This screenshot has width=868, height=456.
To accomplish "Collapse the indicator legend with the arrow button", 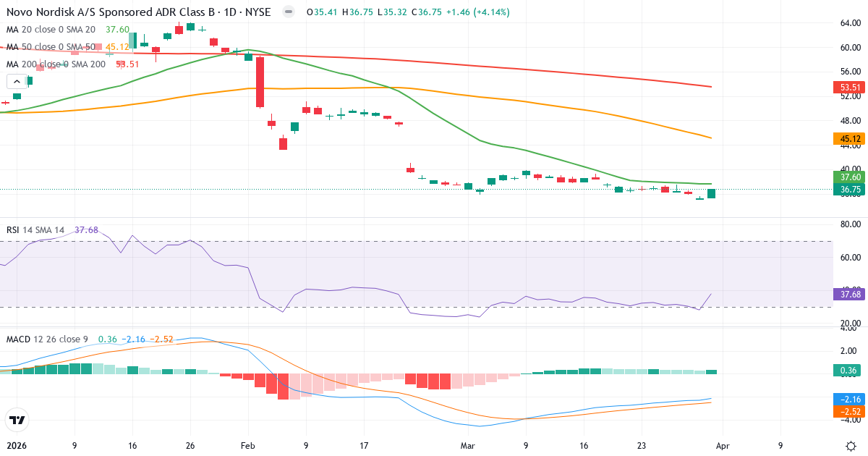I will (17, 81).
